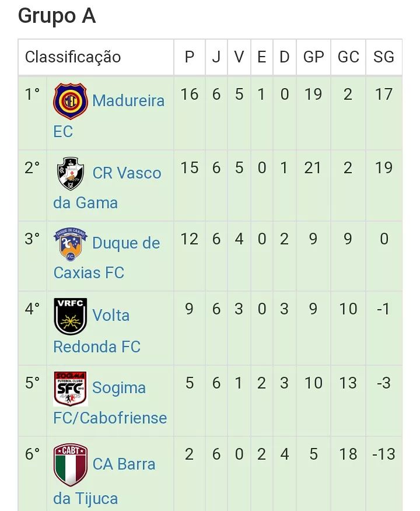
Task: Click the GP goals-for column header
Action: [x=313, y=57]
